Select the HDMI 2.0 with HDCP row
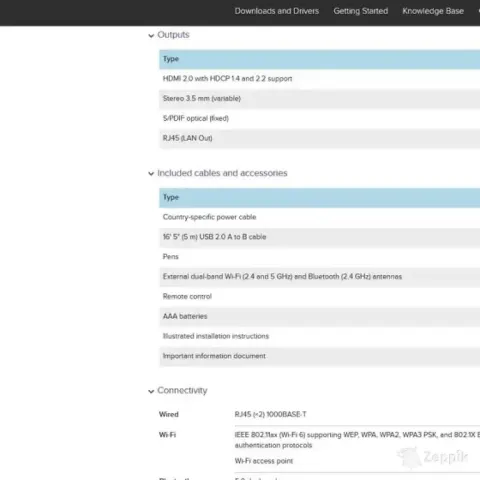Image resolution: width=480 pixels, height=480 pixels. [x=319, y=79]
